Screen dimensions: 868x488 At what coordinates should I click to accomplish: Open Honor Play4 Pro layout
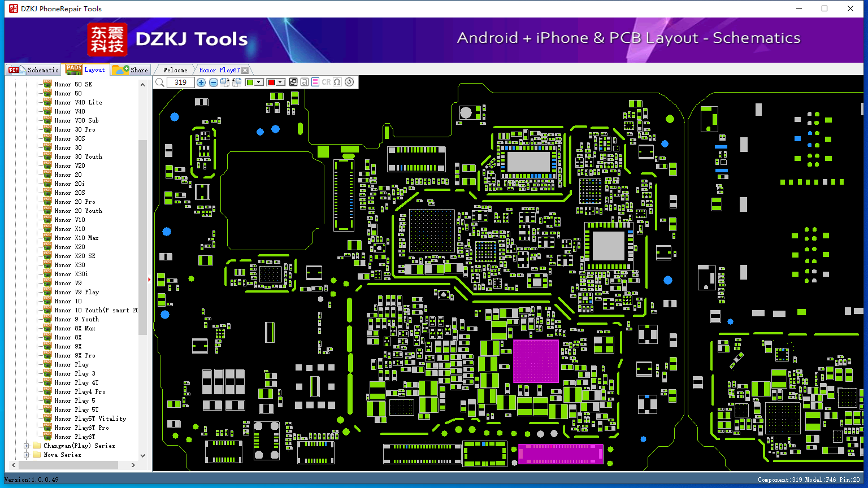(80, 391)
